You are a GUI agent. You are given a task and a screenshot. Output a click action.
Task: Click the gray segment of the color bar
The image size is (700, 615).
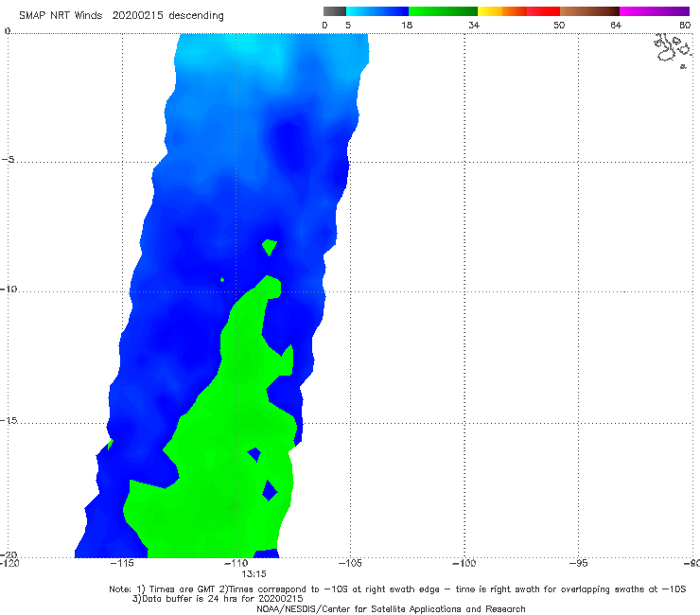click(x=334, y=11)
